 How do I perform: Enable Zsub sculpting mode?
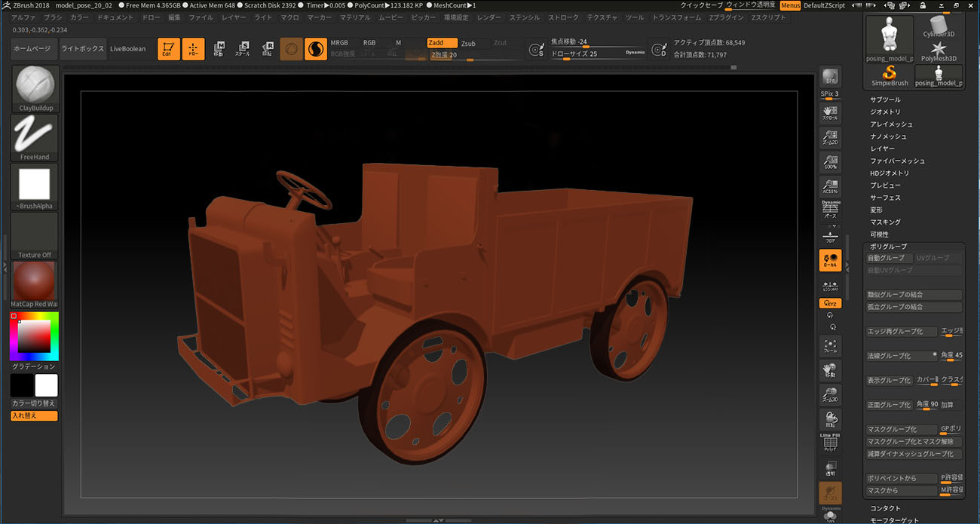[x=469, y=43]
